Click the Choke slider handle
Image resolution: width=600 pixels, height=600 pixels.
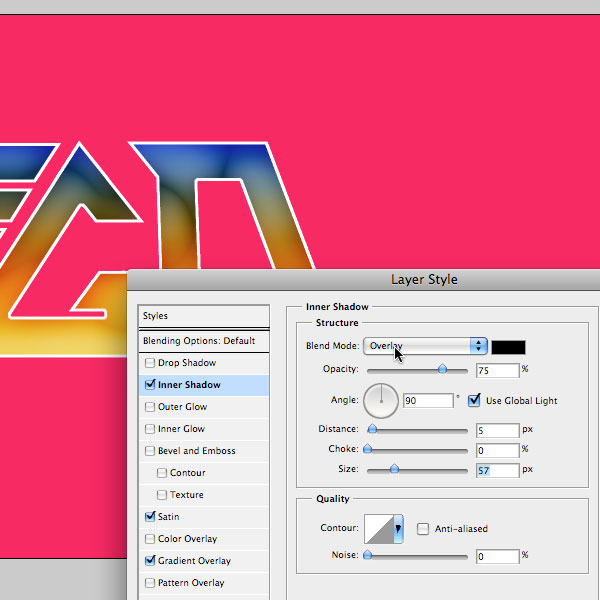point(368,448)
